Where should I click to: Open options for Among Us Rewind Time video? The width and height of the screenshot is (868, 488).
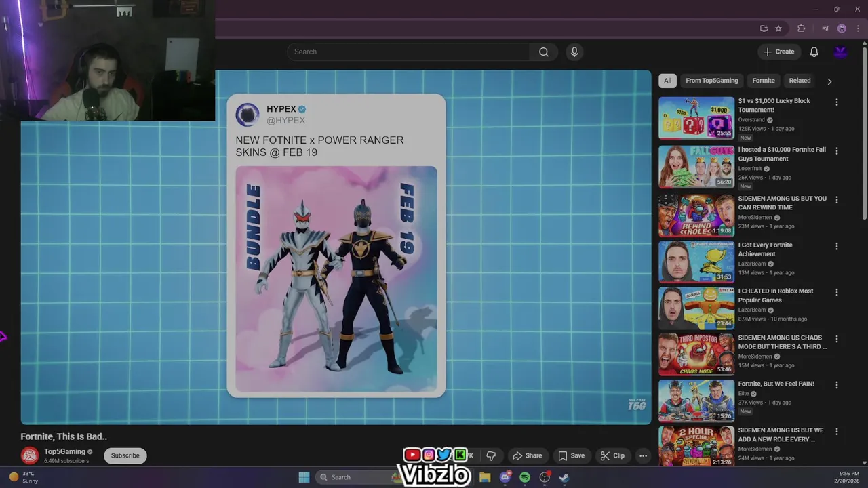[x=836, y=199]
